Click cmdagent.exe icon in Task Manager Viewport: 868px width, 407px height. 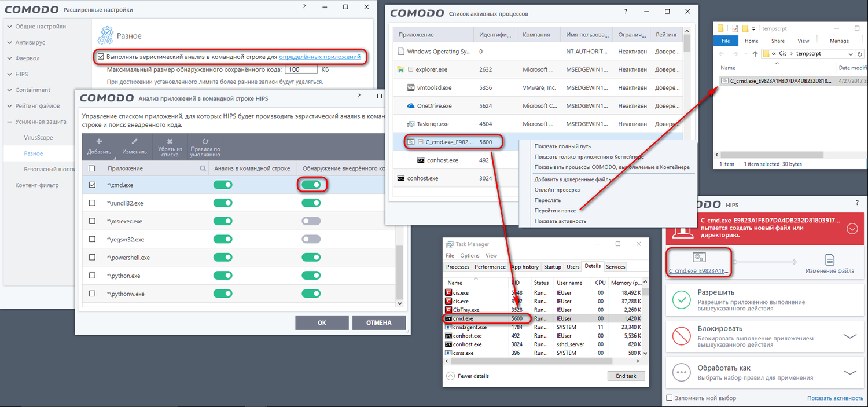(448, 327)
